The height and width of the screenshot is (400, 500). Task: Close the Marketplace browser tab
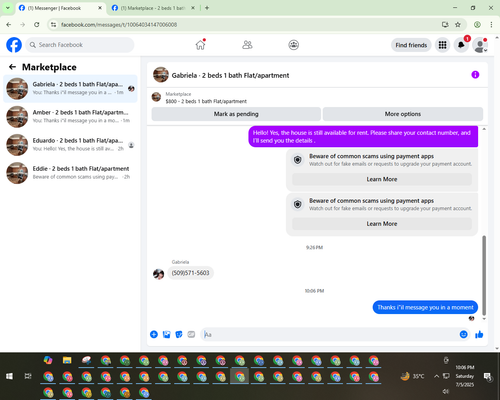pos(193,8)
